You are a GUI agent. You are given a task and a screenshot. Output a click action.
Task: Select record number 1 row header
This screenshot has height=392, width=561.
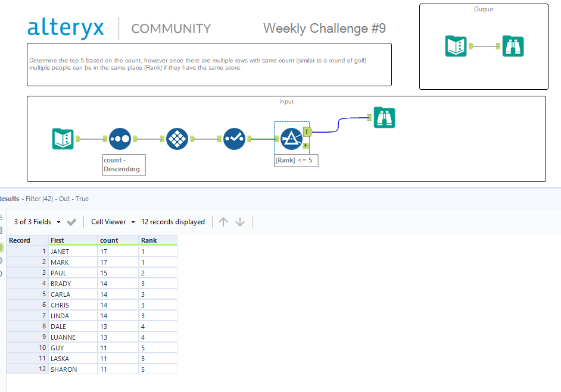click(27, 252)
